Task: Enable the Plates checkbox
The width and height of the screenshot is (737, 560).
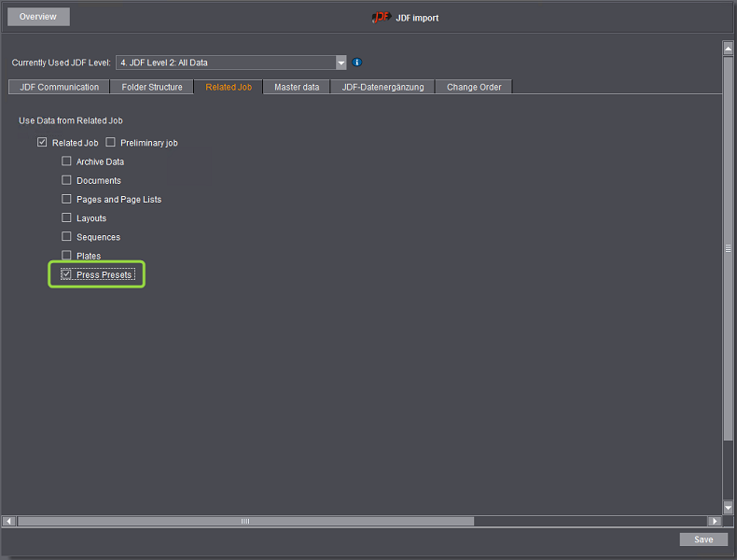Action: 66,256
